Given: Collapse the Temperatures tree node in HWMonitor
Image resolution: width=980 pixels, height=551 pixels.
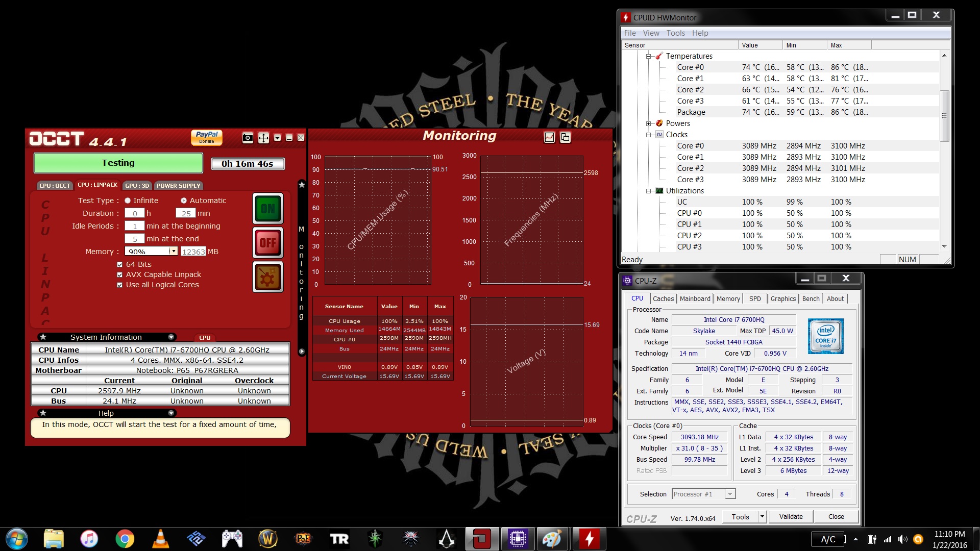Looking at the screenshot, I should (648, 56).
